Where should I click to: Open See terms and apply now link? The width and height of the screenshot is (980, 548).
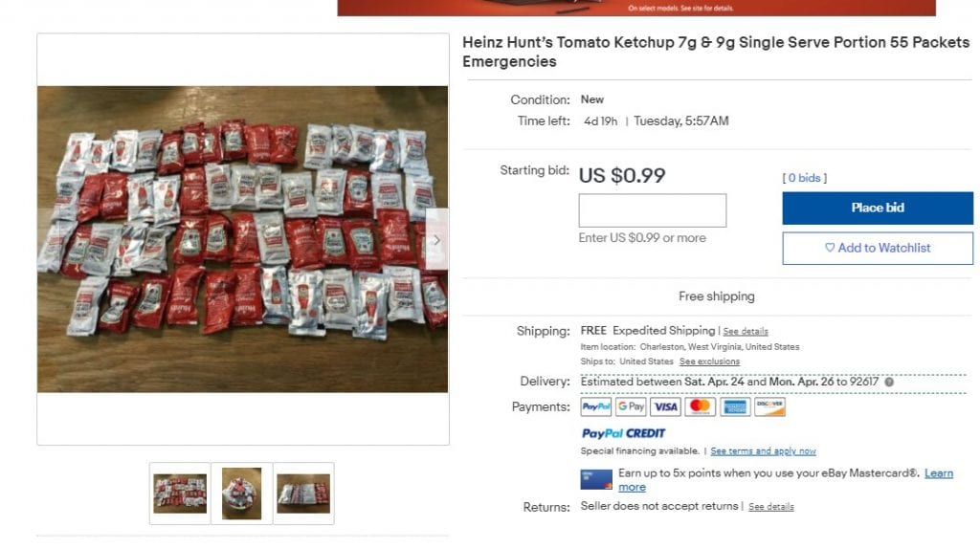763,451
